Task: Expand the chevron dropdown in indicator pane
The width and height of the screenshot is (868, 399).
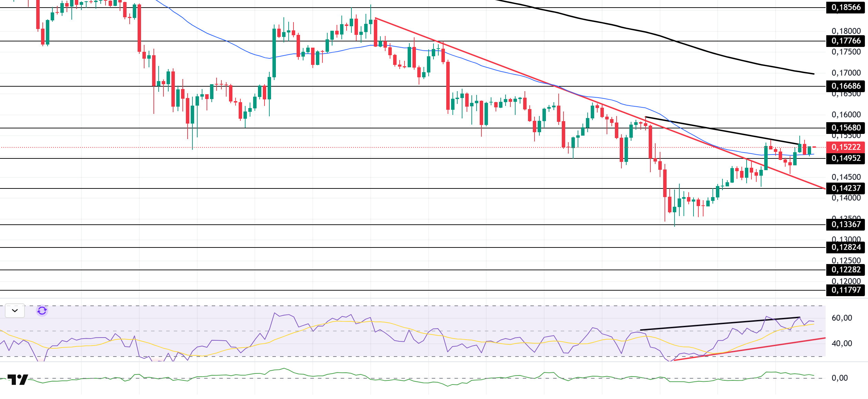Action: pos(15,311)
